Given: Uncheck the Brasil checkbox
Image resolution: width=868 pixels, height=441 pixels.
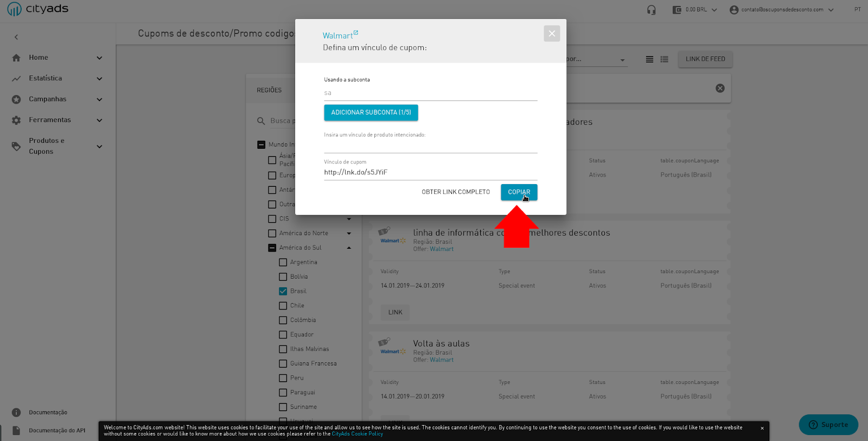Looking at the screenshot, I should [283, 291].
